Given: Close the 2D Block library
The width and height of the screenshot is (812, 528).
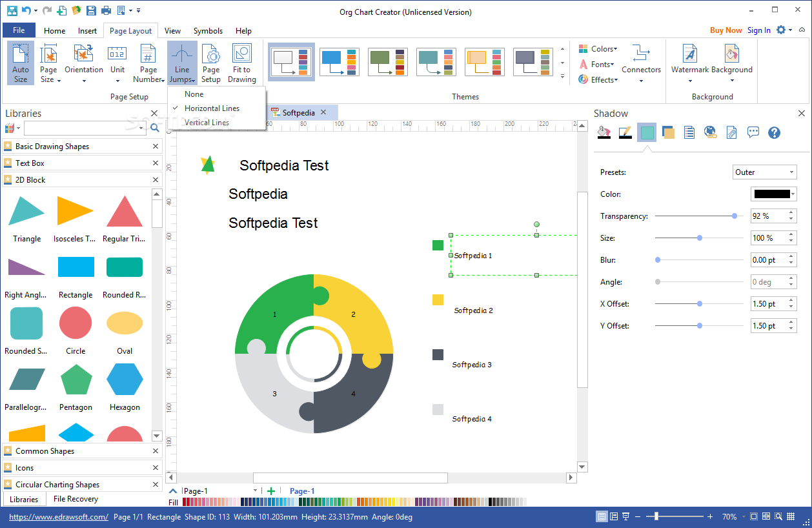Looking at the screenshot, I should click(156, 180).
